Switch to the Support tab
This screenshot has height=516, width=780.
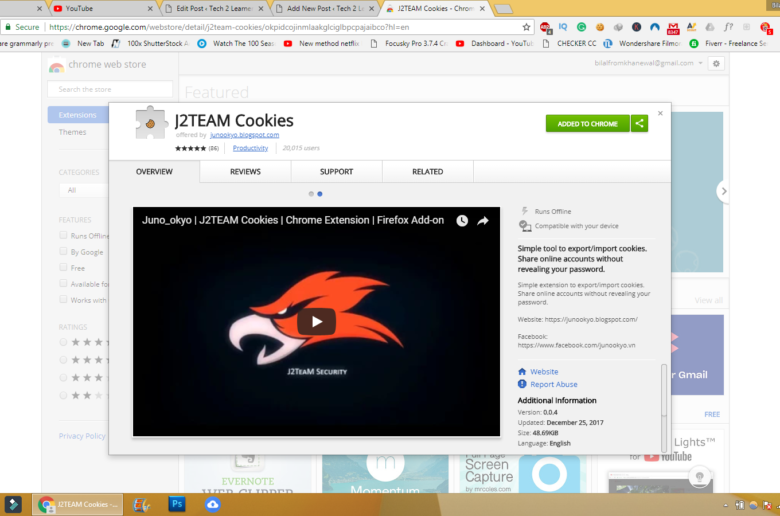(336, 172)
